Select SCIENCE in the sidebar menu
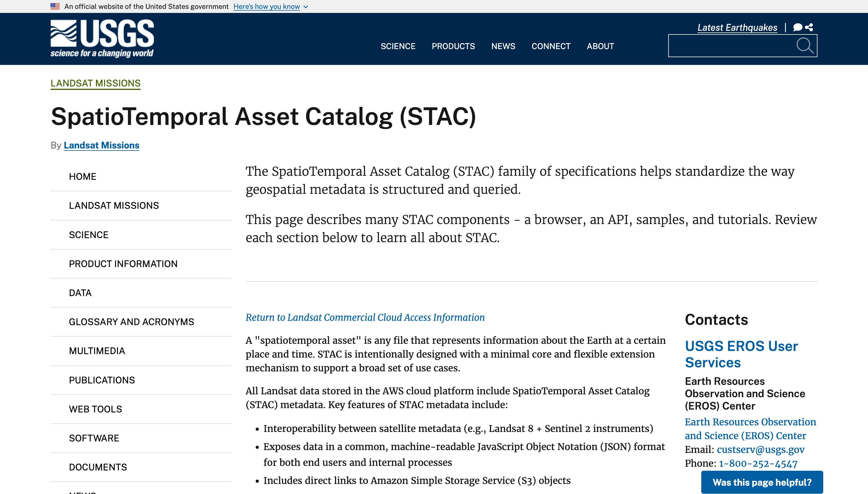The image size is (868, 494). (x=141, y=235)
